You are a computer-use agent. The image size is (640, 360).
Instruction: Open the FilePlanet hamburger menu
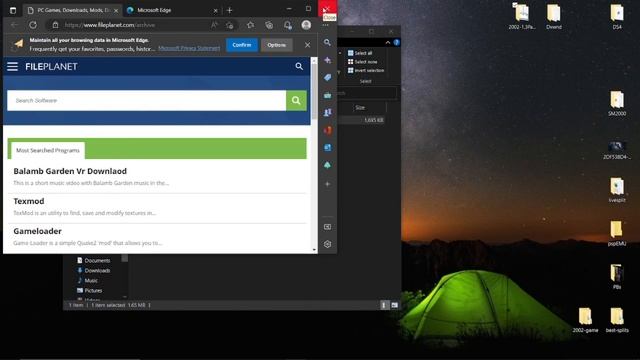point(12,67)
